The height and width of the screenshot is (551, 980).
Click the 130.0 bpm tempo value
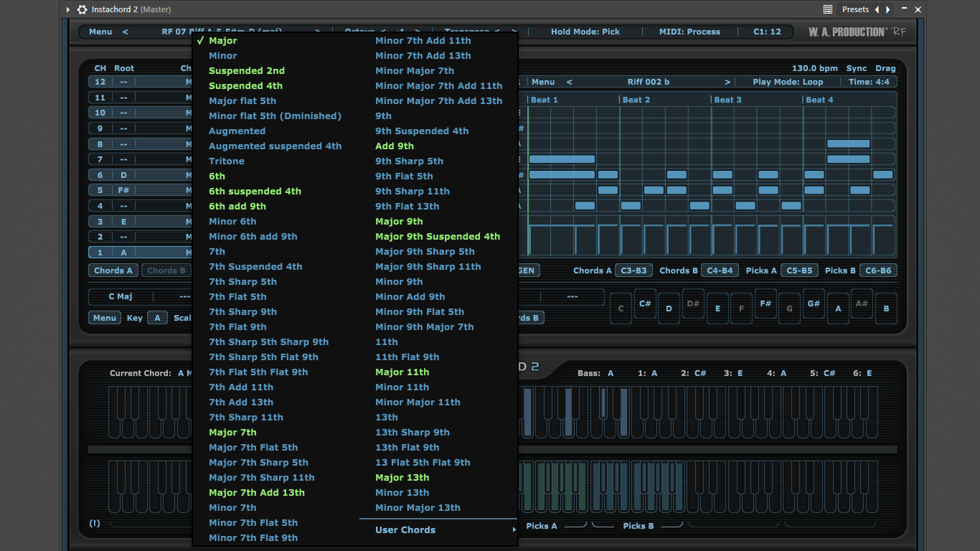click(815, 68)
